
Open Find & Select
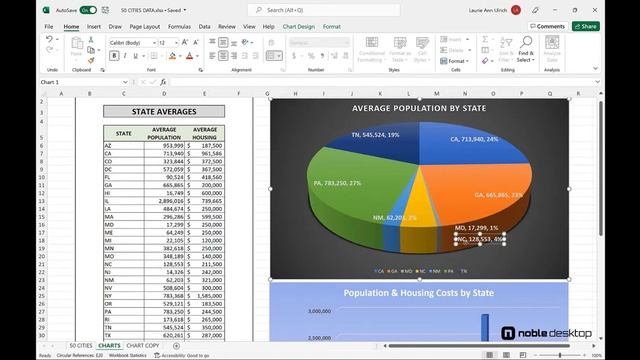526,49
